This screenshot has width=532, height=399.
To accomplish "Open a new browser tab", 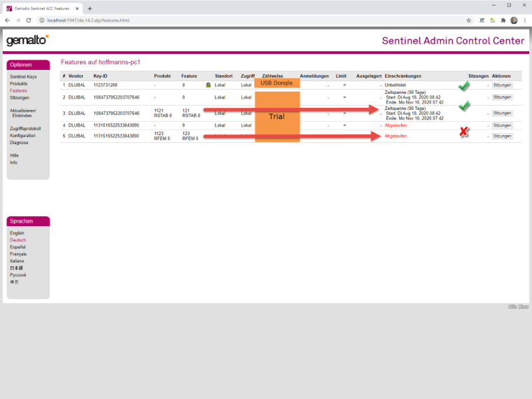I will click(90, 8).
